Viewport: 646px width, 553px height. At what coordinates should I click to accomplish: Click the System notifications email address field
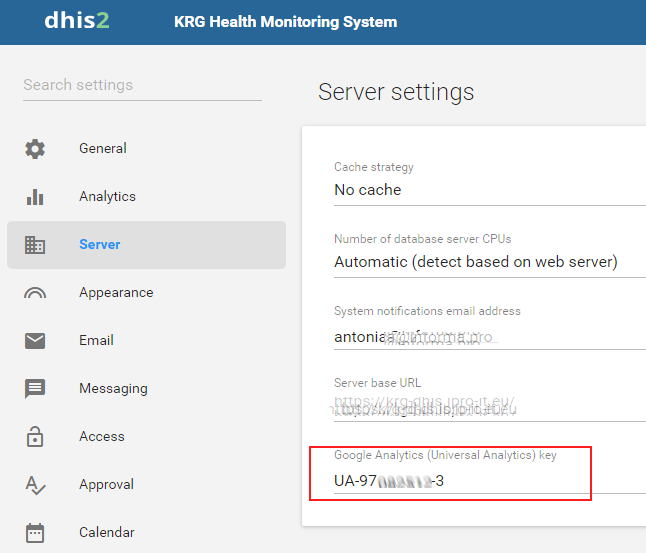(x=489, y=337)
